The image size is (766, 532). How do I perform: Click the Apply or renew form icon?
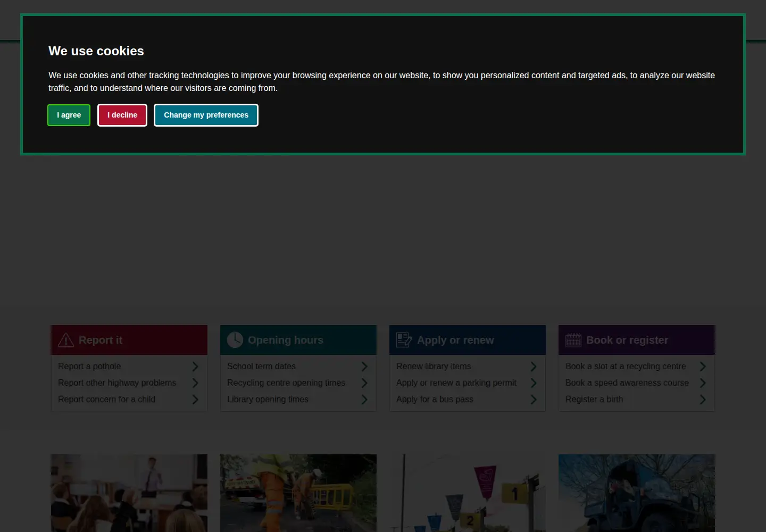coord(404,340)
